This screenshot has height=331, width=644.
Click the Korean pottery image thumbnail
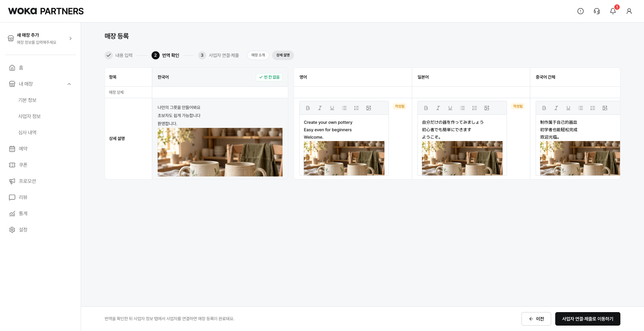tap(220, 152)
